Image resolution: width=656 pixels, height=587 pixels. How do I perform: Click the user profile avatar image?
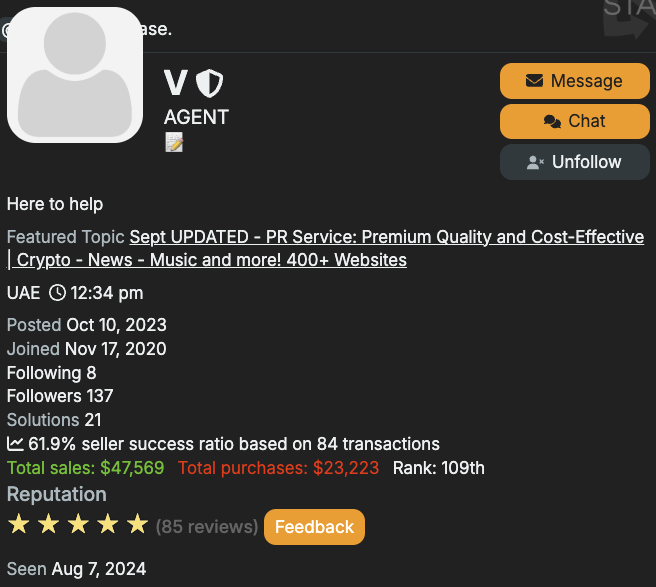coord(75,75)
